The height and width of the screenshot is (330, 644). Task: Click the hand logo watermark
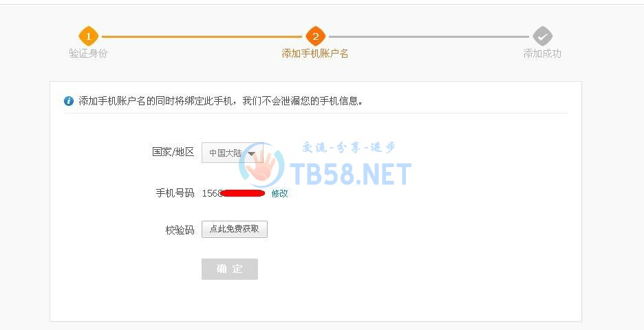(x=261, y=166)
